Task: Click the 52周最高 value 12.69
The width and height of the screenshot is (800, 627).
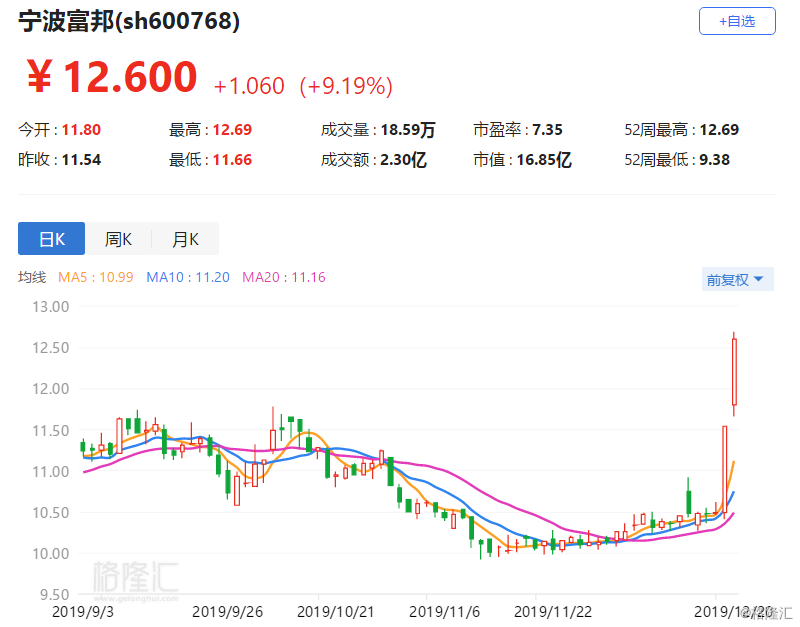Action: coord(719,130)
